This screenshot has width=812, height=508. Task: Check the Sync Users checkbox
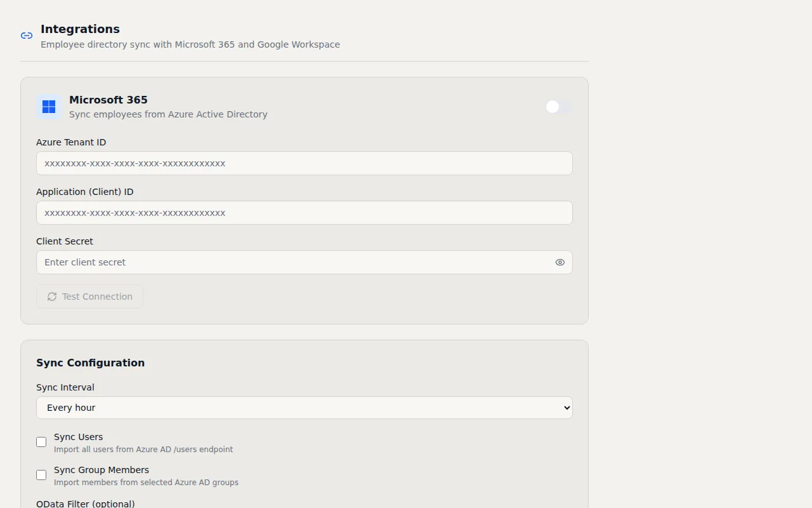click(41, 442)
